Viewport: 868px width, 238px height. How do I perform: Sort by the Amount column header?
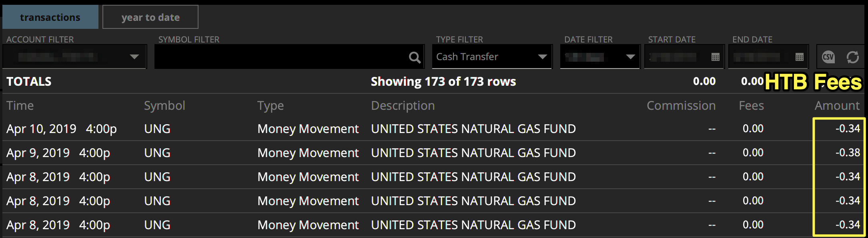[x=837, y=105]
